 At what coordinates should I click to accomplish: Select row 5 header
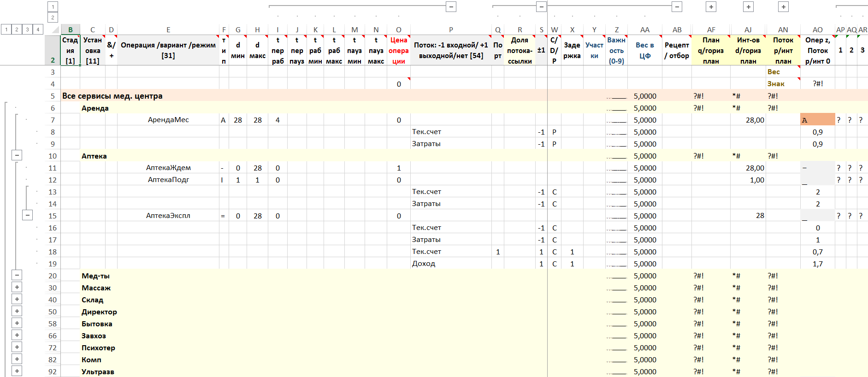[53, 96]
